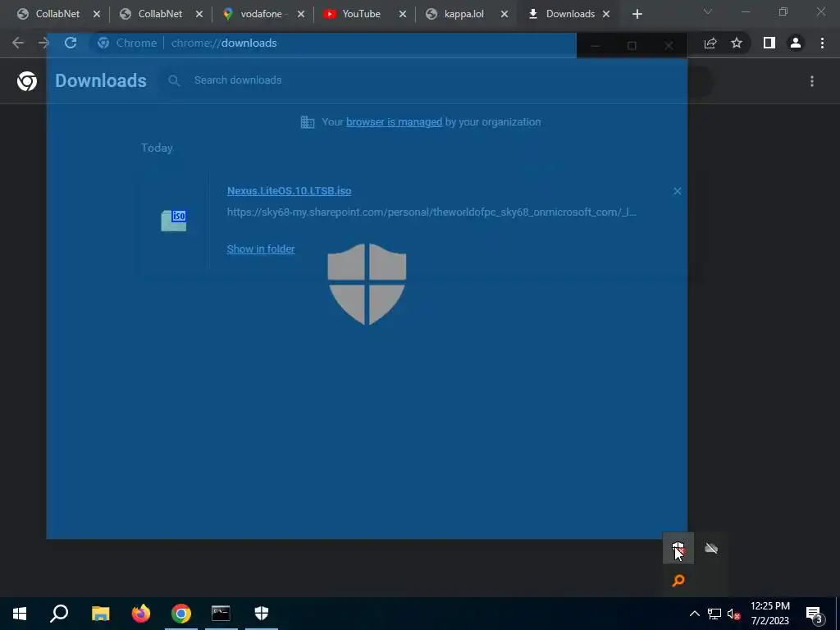Click the Windows Security tray icon
The width and height of the screenshot is (840, 630).
pyautogui.click(x=678, y=548)
